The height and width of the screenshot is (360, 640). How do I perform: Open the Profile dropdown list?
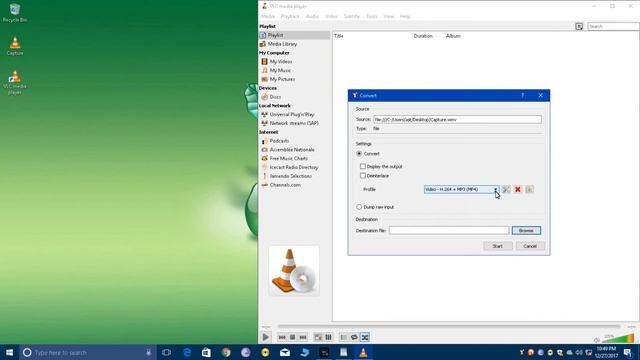(x=461, y=189)
